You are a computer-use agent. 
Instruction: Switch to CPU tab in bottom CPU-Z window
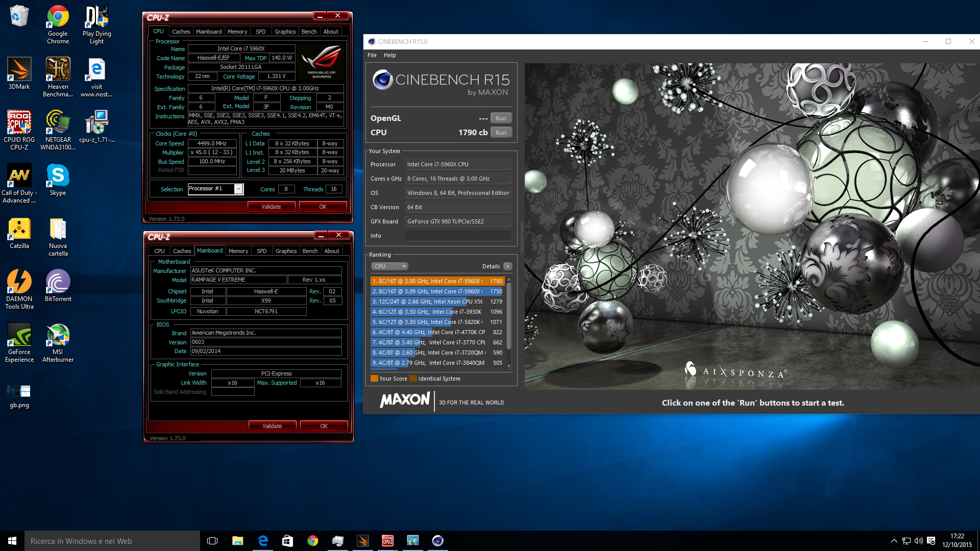click(159, 251)
